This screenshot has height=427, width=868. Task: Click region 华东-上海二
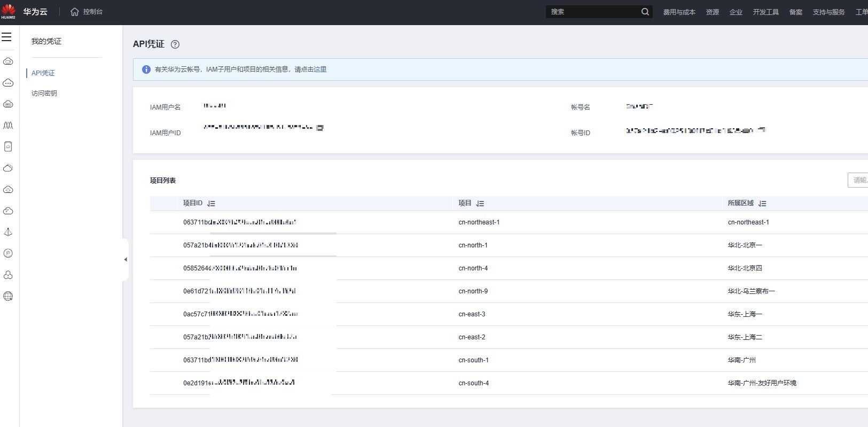(745, 337)
